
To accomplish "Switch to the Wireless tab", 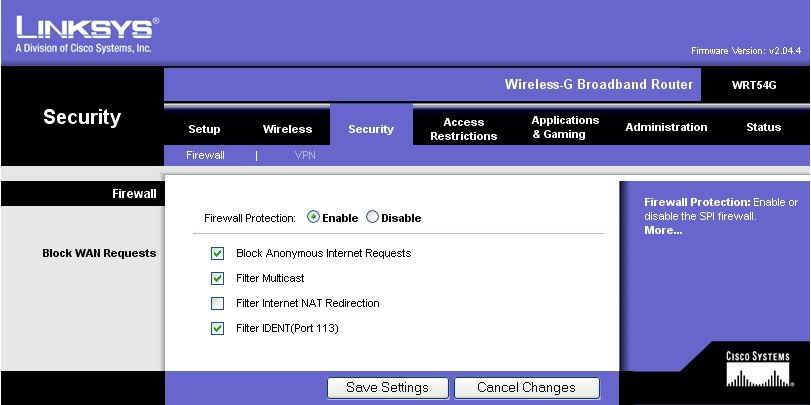I will [x=287, y=129].
